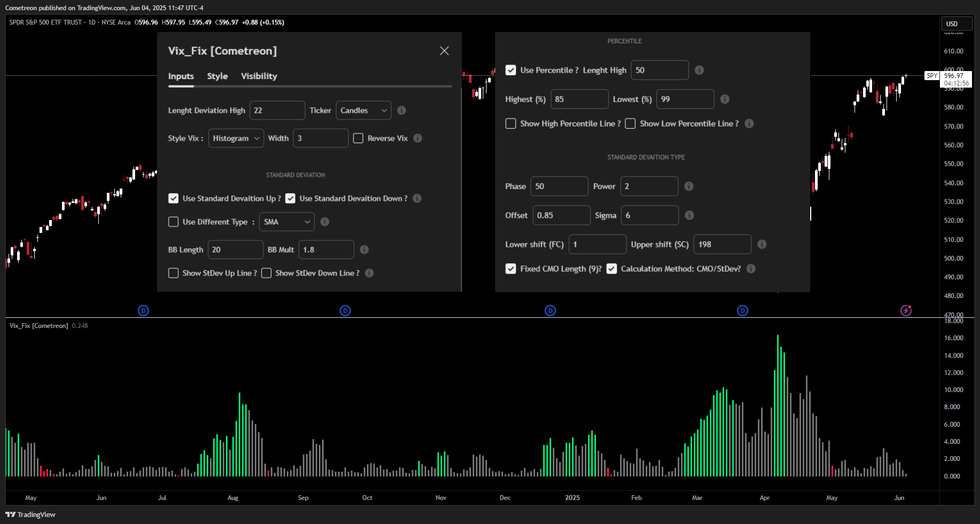Click the Lenght High input field
The height and width of the screenshot is (524, 980).
point(660,70)
